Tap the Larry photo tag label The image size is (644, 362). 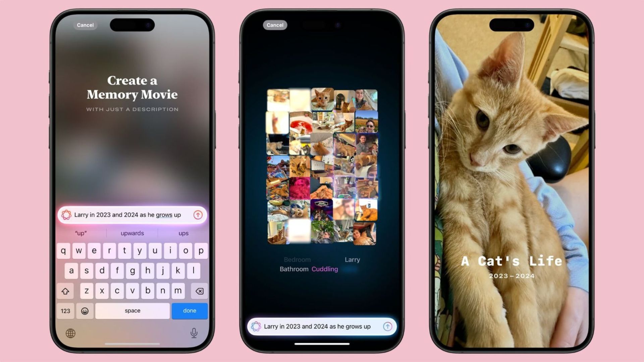point(352,260)
